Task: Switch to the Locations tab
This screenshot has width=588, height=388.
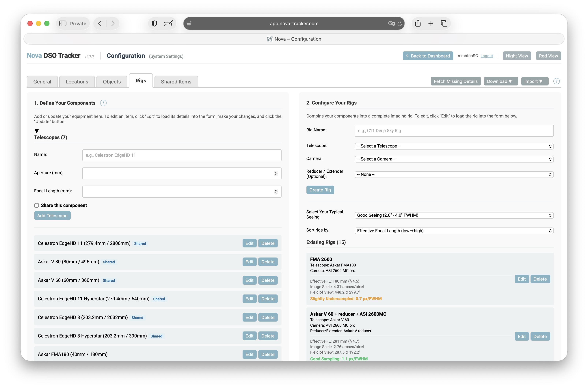Action: pyautogui.click(x=77, y=82)
